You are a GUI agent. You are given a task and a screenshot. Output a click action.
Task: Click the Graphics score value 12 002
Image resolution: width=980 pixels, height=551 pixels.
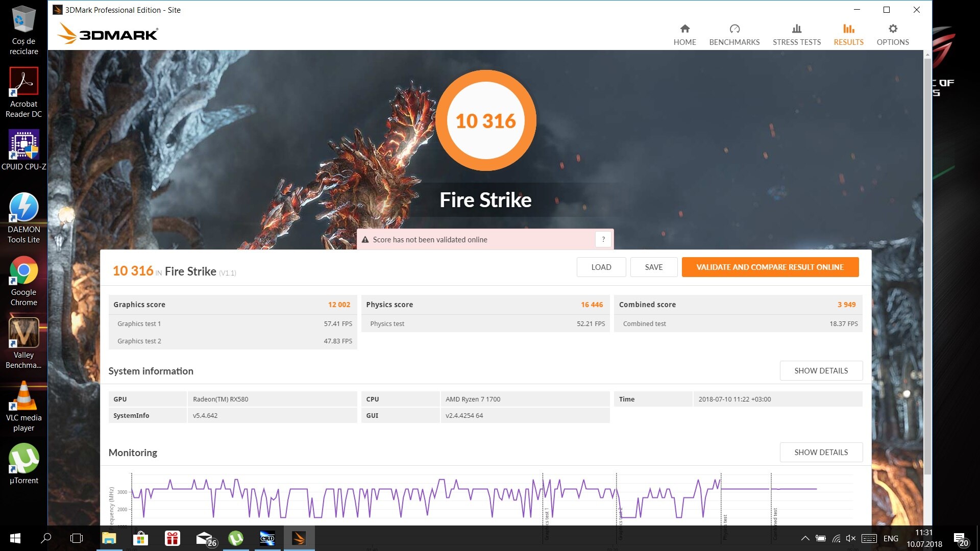pyautogui.click(x=339, y=305)
